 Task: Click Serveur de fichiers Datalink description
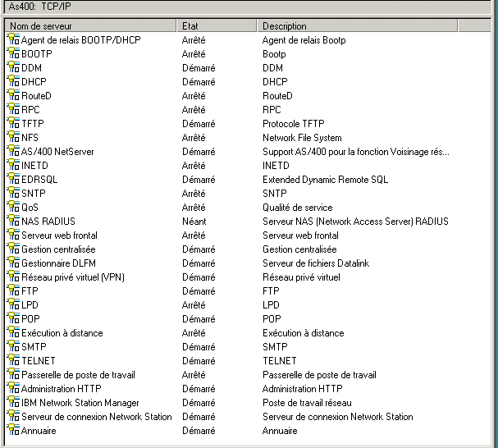(x=316, y=263)
